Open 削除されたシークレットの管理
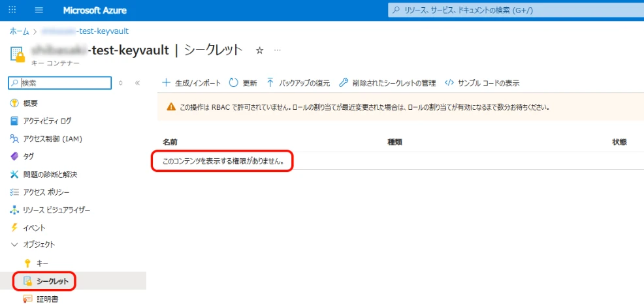This screenshot has width=644, height=304. pyautogui.click(x=387, y=83)
